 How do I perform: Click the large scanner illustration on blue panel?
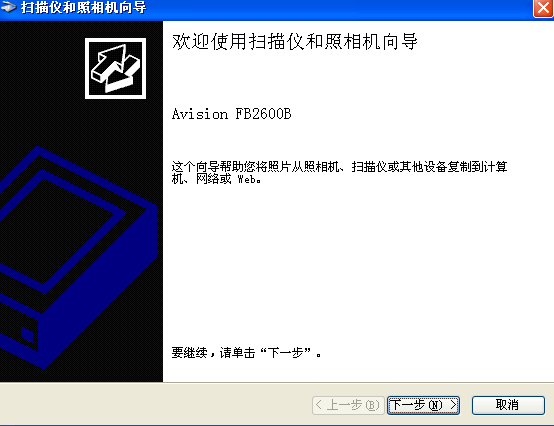pyautogui.click(x=78, y=258)
